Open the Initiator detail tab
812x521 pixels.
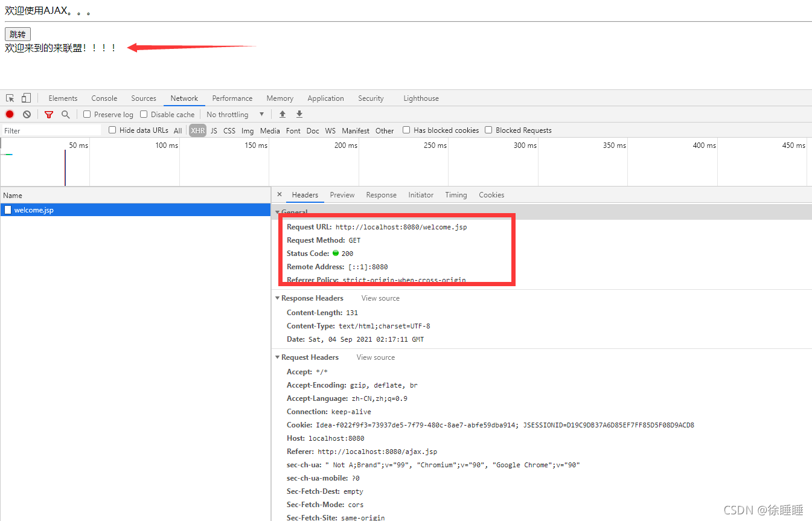coord(421,195)
